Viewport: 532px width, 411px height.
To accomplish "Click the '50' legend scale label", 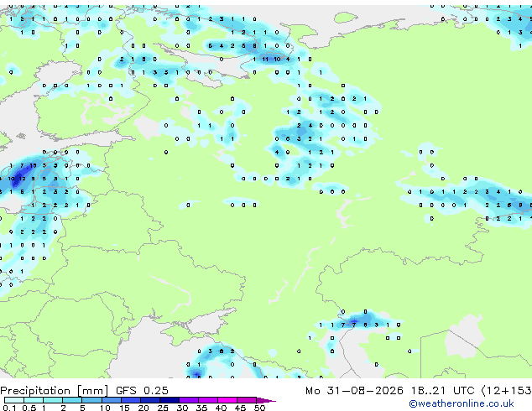I will pyautogui.click(x=259, y=408).
